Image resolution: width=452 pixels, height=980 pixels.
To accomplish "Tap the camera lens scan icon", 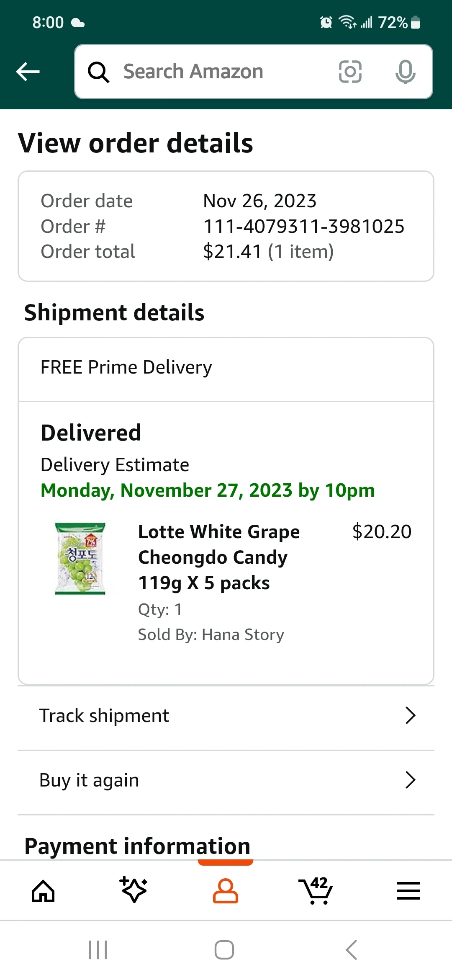I will click(x=350, y=72).
